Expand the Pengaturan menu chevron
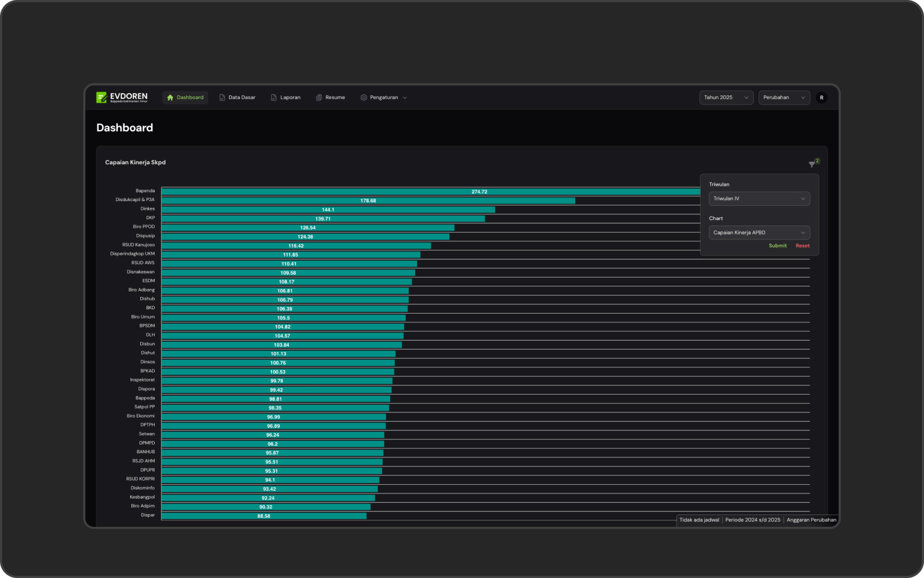Viewport: 924px width, 578px height. (405, 98)
